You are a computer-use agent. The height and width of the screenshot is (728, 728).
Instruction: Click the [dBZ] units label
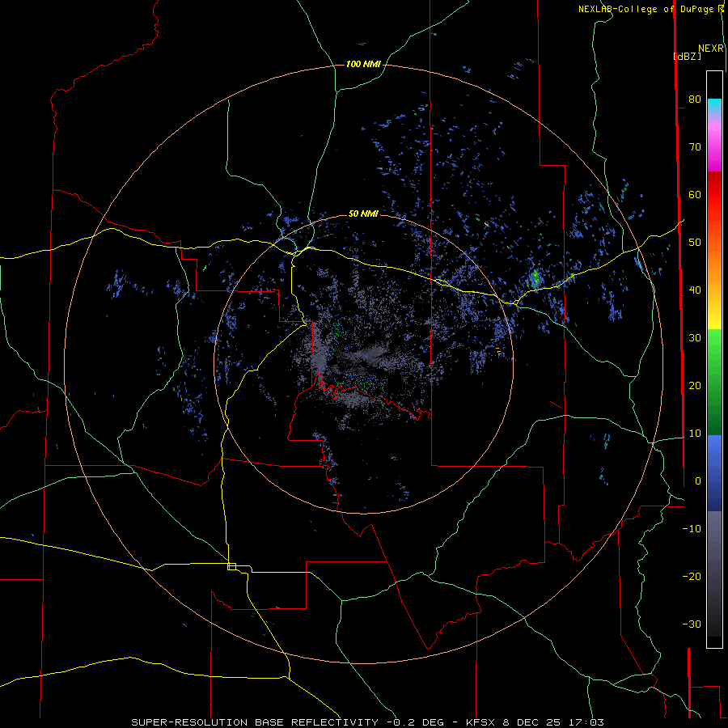(x=687, y=56)
